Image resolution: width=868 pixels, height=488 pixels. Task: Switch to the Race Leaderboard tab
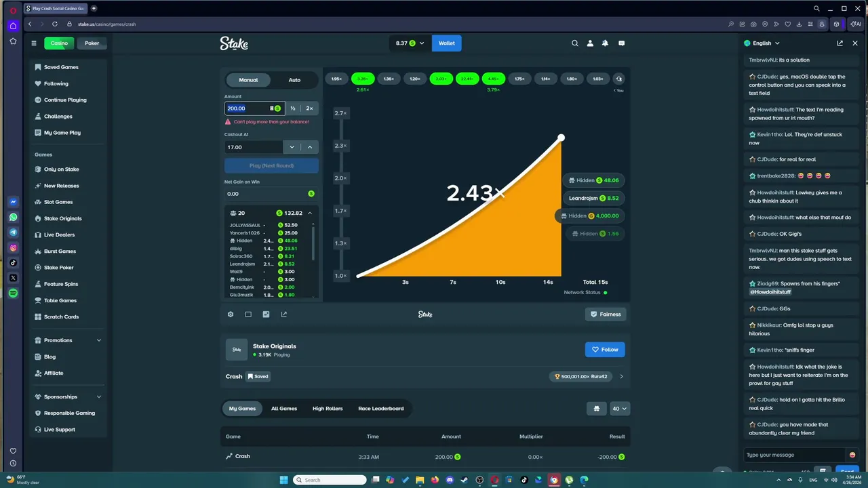(381, 409)
